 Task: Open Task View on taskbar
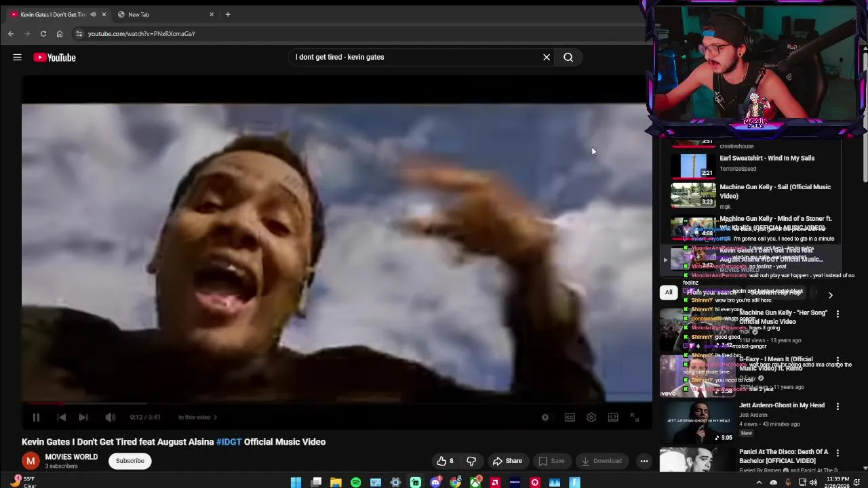tap(316, 483)
